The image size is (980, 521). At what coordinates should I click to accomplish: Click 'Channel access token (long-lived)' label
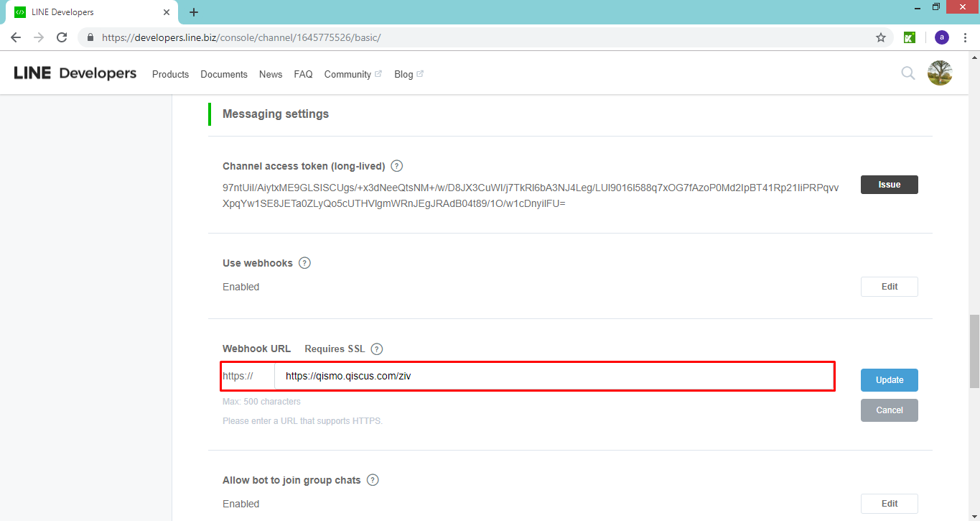point(304,166)
